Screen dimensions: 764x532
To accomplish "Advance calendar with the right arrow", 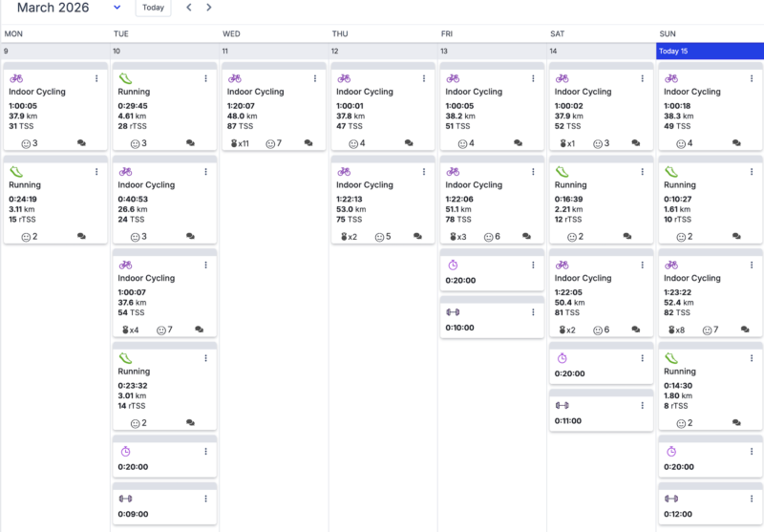I will coord(209,8).
